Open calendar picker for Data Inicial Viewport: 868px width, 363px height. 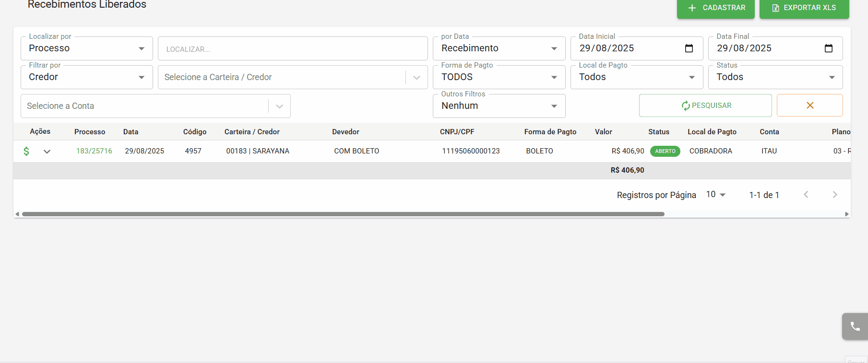(689, 48)
